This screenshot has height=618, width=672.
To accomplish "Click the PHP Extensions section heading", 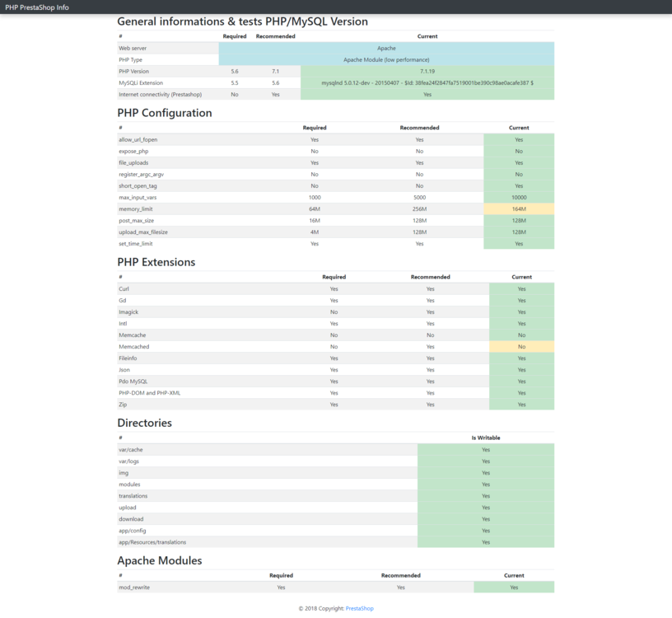I will 156,262.
